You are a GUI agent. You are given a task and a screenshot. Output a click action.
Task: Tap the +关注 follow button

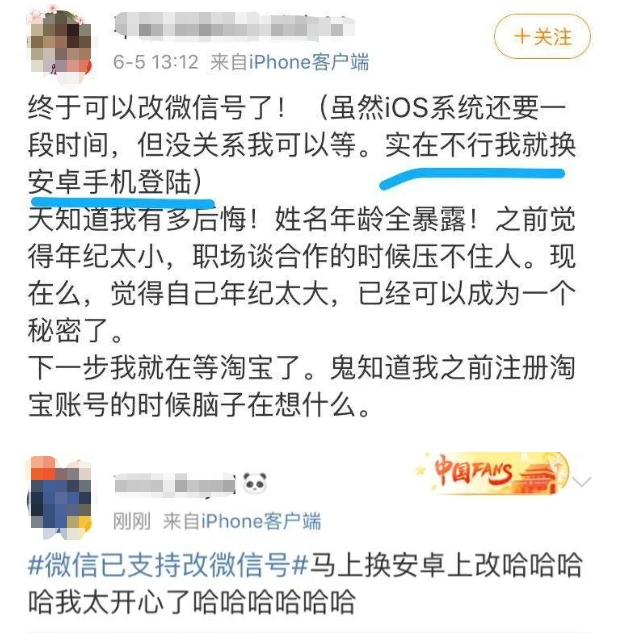coord(542,36)
